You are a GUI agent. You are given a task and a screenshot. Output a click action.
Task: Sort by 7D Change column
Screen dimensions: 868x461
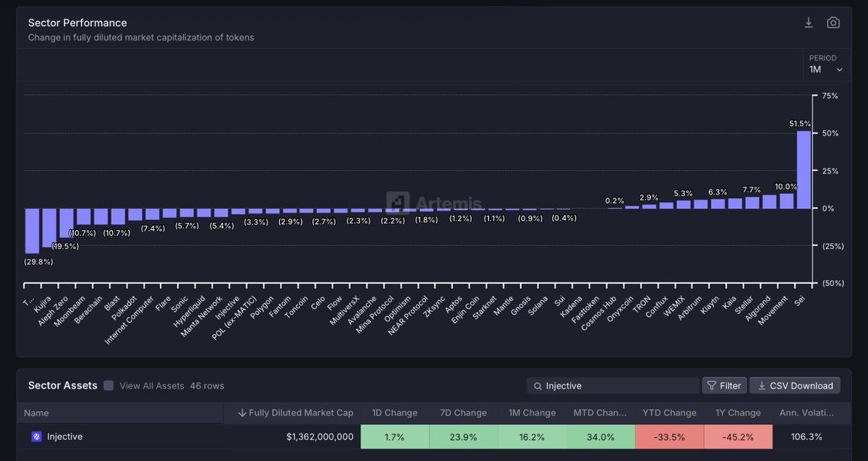(x=463, y=413)
